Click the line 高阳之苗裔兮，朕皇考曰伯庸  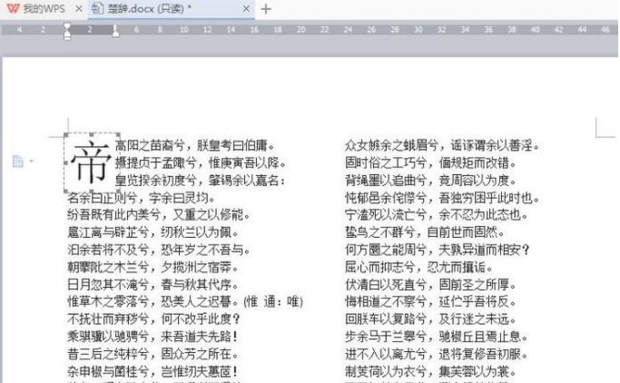[x=195, y=146]
